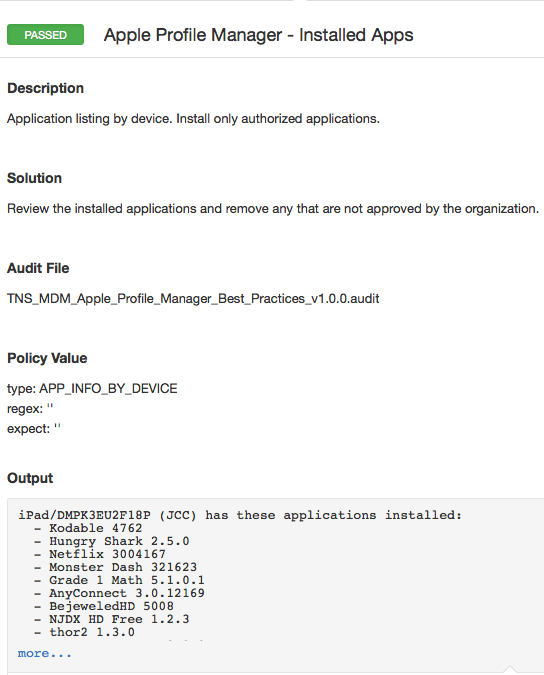This screenshot has width=544, height=675.
Task: Click the Audit File heading
Action: point(38,268)
